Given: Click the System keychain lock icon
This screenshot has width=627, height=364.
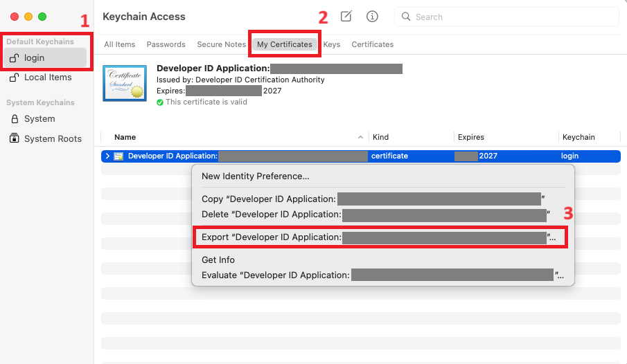Looking at the screenshot, I should coord(15,119).
